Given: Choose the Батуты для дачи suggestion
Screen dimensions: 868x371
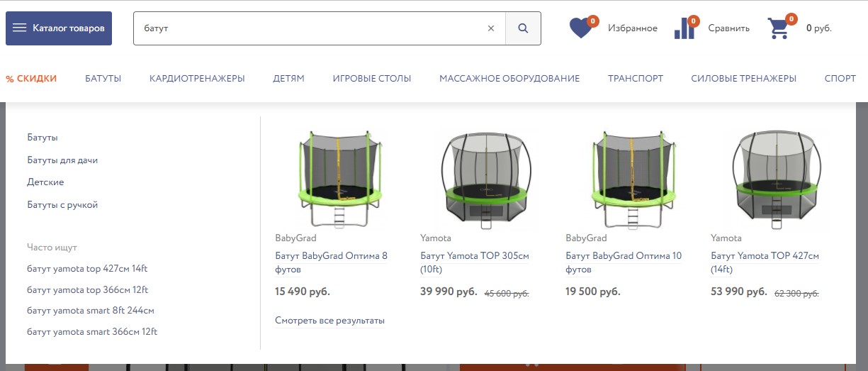Looking at the screenshot, I should [62, 160].
